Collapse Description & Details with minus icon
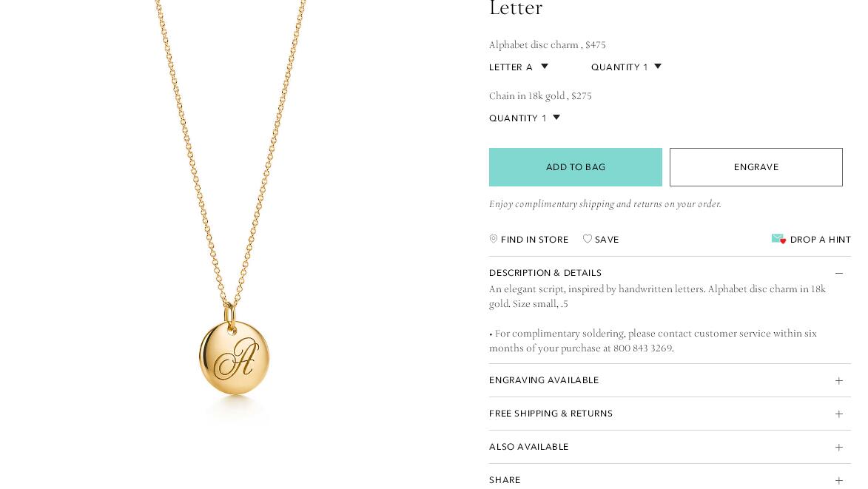Image resolution: width=868 pixels, height=489 pixels. [x=839, y=273]
